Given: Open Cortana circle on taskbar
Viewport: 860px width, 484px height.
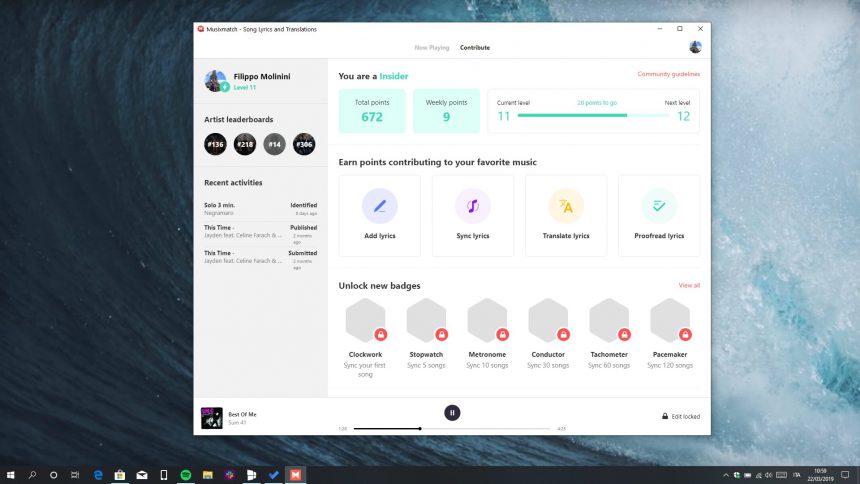Looking at the screenshot, I should [53, 475].
